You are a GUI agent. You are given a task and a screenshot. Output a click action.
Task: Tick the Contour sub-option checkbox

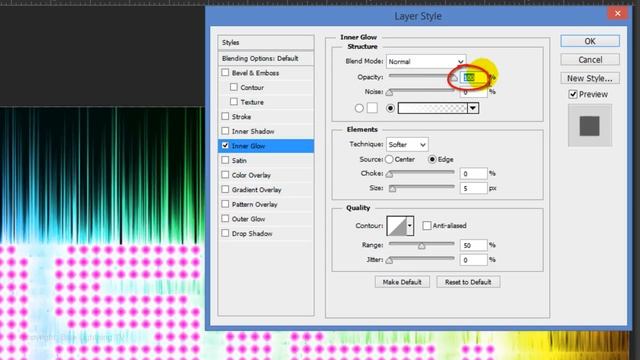point(234,87)
